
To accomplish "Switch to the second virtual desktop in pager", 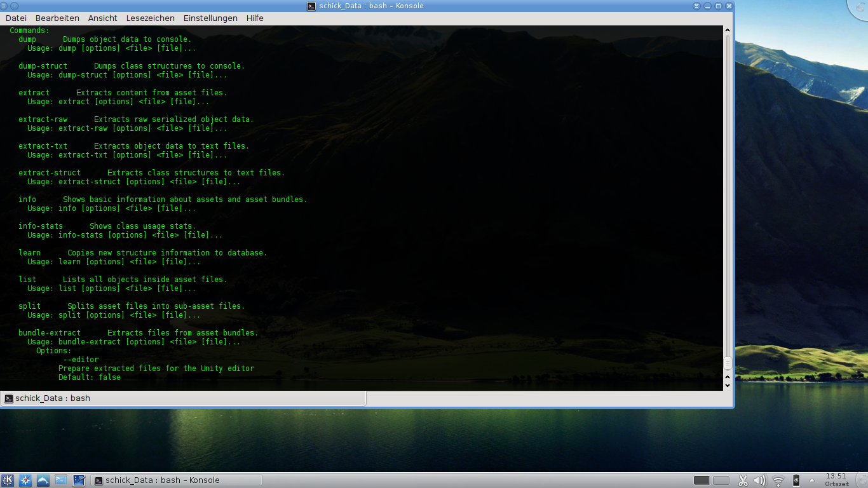I will click(x=721, y=480).
